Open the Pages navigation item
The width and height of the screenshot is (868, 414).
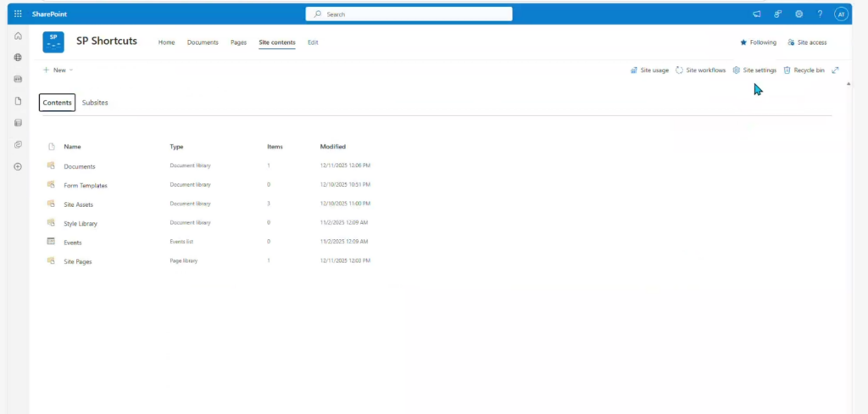[x=239, y=42]
